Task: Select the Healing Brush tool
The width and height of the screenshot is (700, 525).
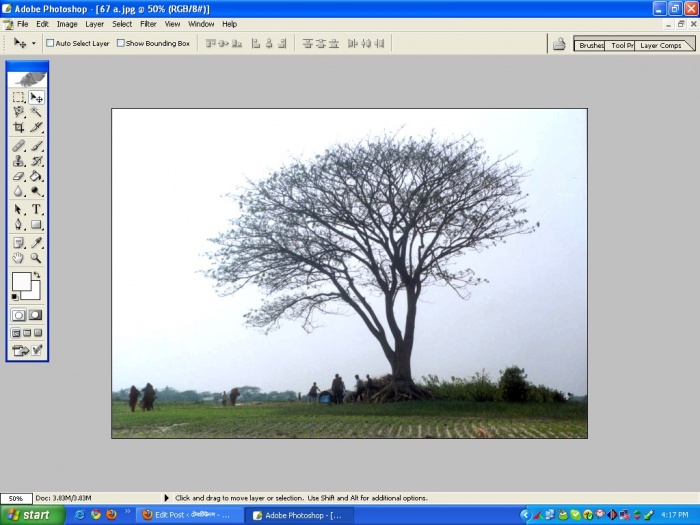Action: coord(18,146)
